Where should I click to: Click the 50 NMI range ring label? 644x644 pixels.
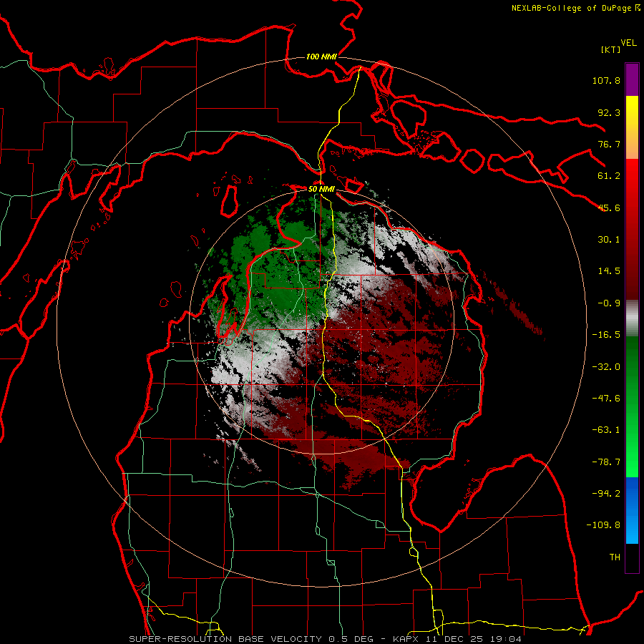(321, 190)
